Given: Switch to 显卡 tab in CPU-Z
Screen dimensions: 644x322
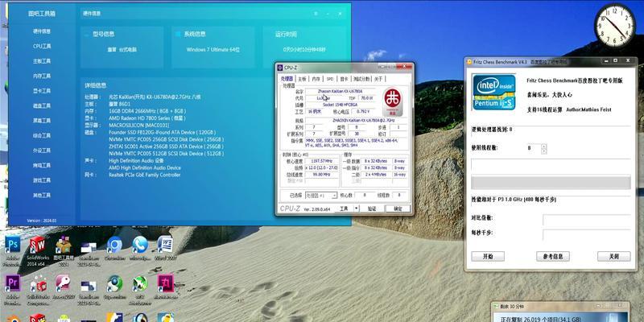Looking at the screenshot, I should (345, 79).
